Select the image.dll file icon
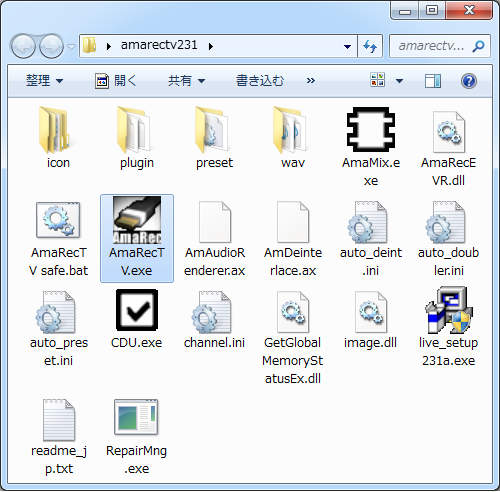The height and width of the screenshot is (492, 500). point(371,312)
